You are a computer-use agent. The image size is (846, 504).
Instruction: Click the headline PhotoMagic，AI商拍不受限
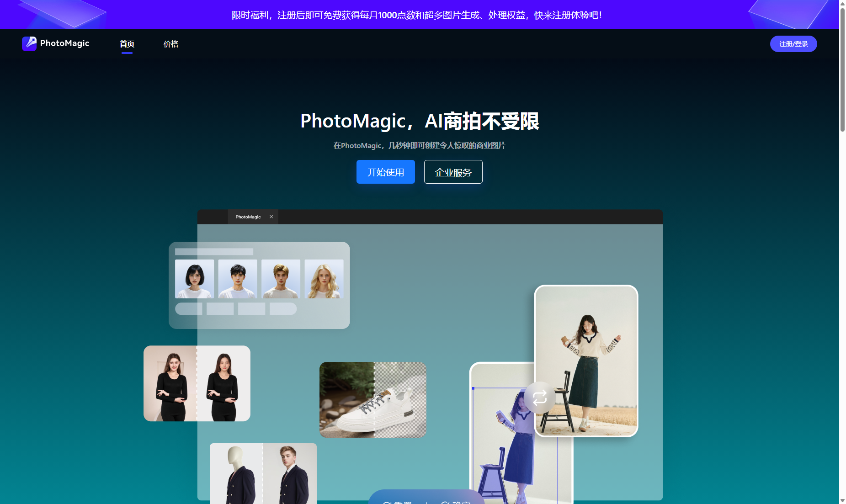420,121
